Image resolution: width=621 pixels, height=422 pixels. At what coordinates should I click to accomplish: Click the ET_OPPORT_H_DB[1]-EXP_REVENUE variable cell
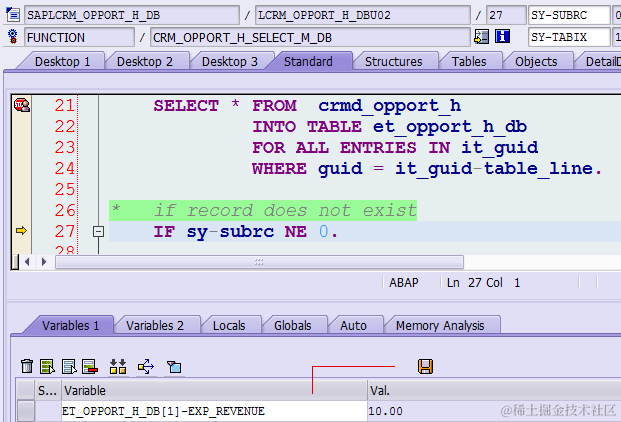214,411
